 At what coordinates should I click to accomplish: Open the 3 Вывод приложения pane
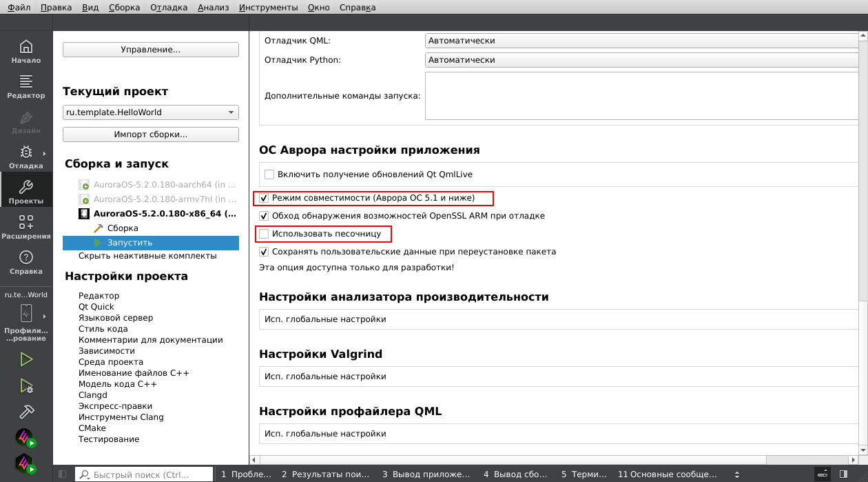pos(426,474)
